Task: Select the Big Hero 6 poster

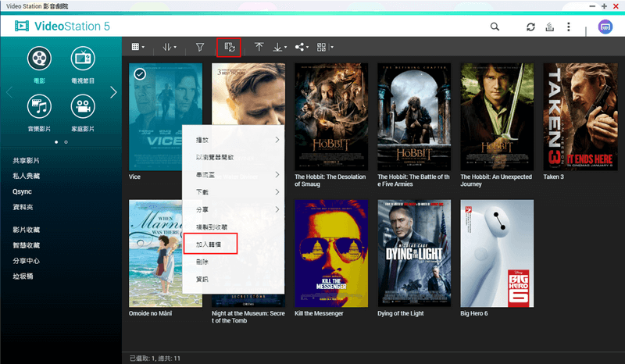Action: pos(497,253)
